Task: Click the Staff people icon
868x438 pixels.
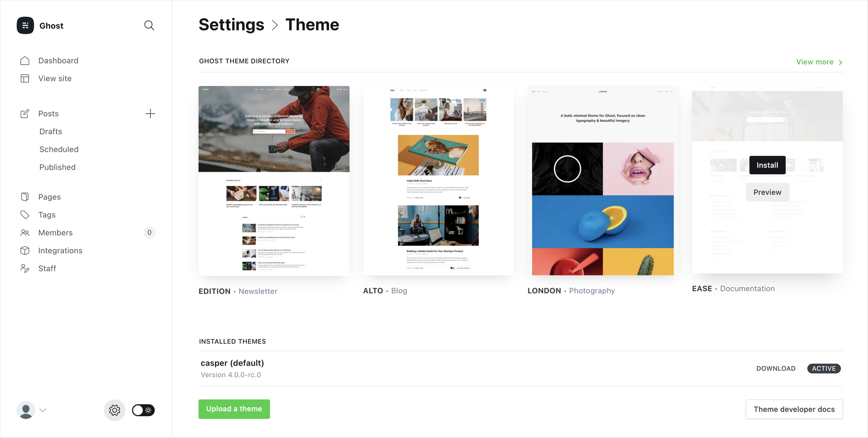Action: 25,268
